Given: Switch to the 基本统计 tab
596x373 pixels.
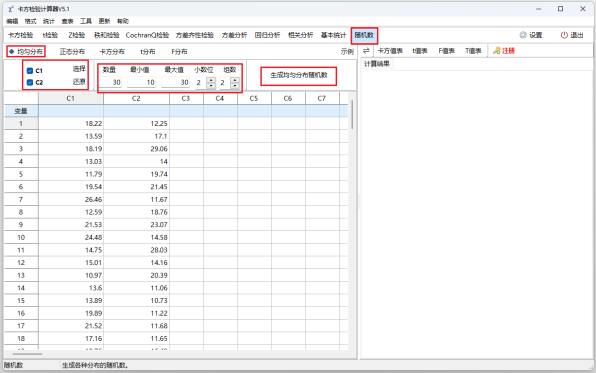Looking at the screenshot, I should coord(334,35).
